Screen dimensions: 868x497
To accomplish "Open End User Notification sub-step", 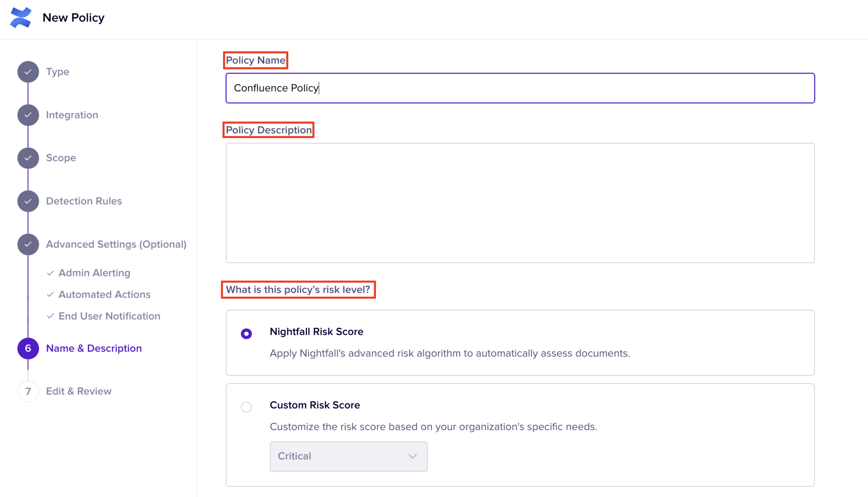I will click(x=109, y=316).
